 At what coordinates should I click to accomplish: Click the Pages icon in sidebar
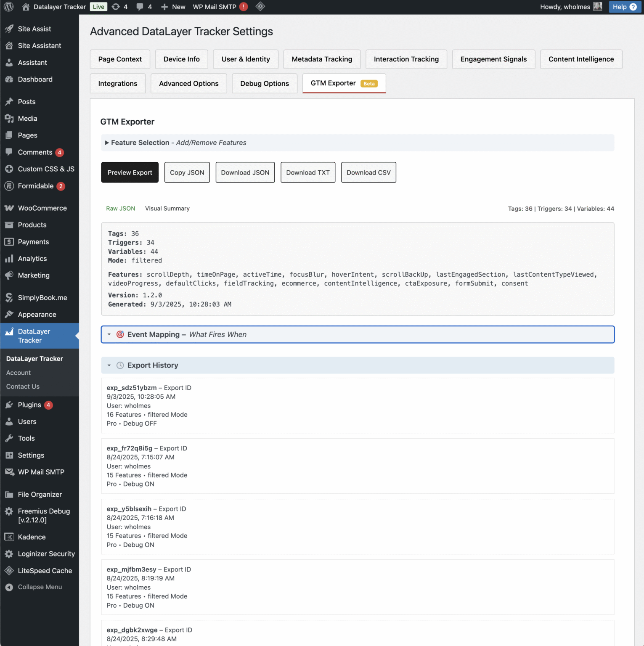tap(9, 135)
